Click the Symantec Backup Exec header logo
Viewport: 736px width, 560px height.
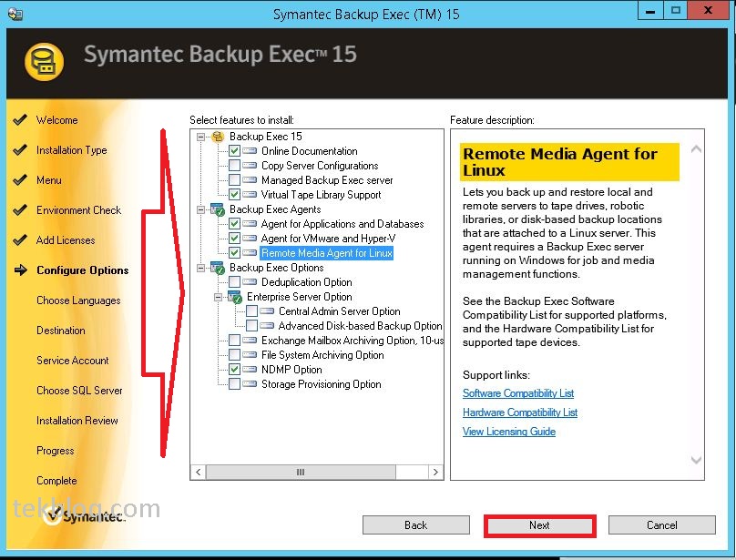pyautogui.click(x=44, y=62)
